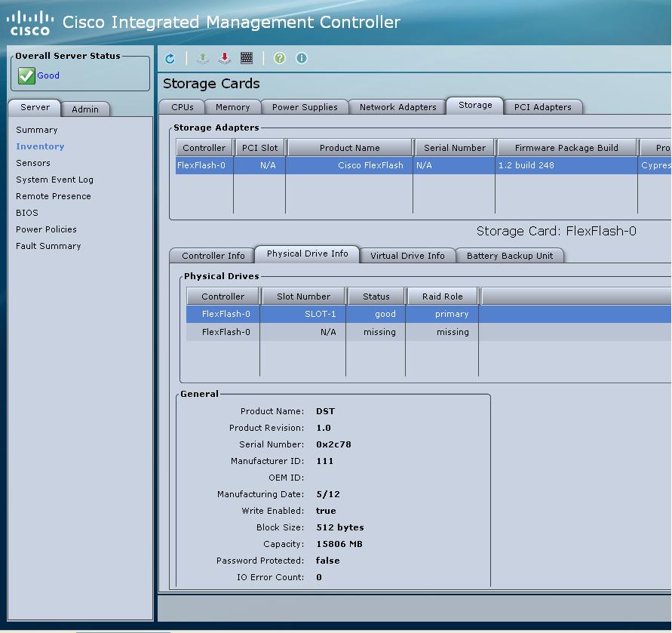Open Help via green question mark icon
672x633 pixels.
point(279,58)
